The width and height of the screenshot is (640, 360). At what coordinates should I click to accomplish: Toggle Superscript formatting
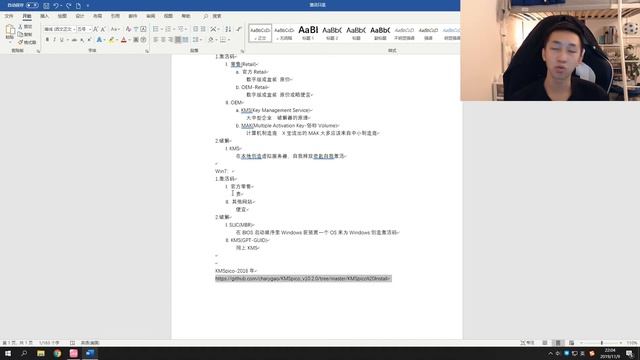[89, 40]
